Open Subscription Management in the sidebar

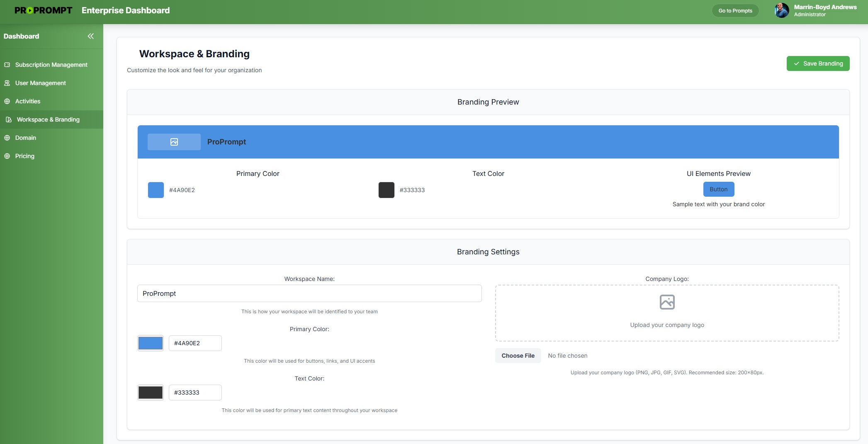tap(51, 65)
